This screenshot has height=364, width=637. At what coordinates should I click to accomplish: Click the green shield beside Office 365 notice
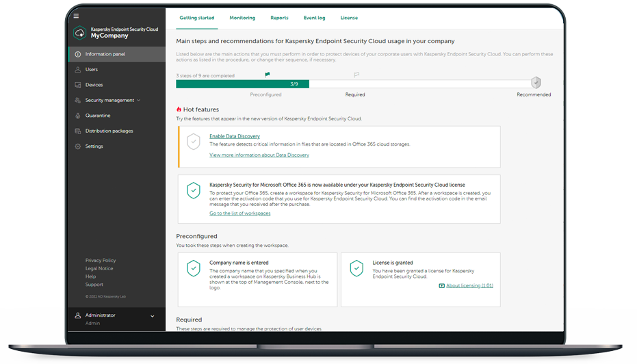tap(194, 190)
